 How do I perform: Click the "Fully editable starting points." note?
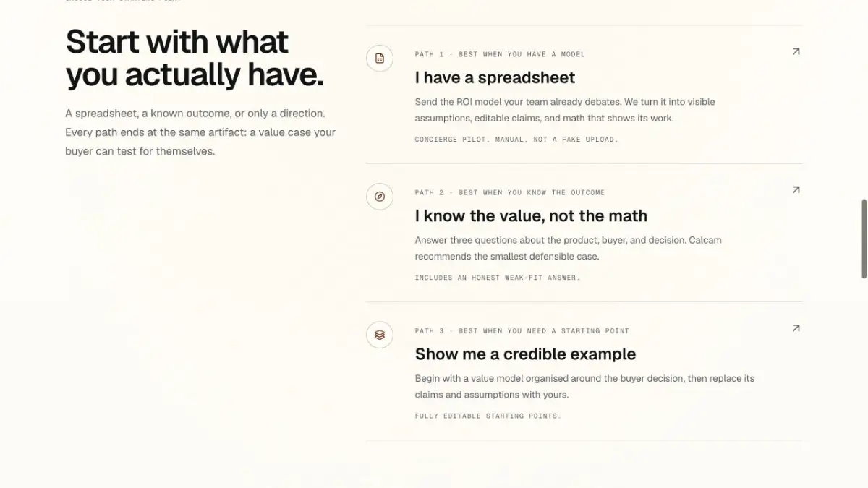pyautogui.click(x=488, y=416)
